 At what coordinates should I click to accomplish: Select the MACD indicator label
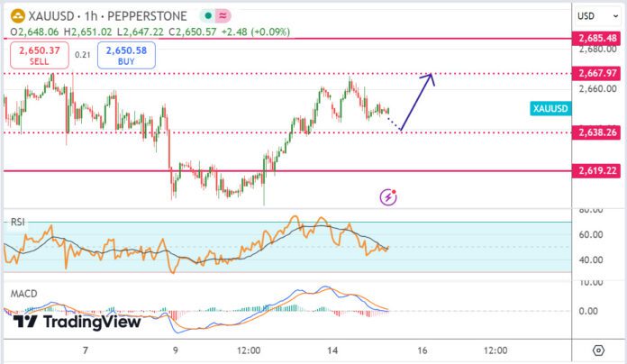pos(24,294)
